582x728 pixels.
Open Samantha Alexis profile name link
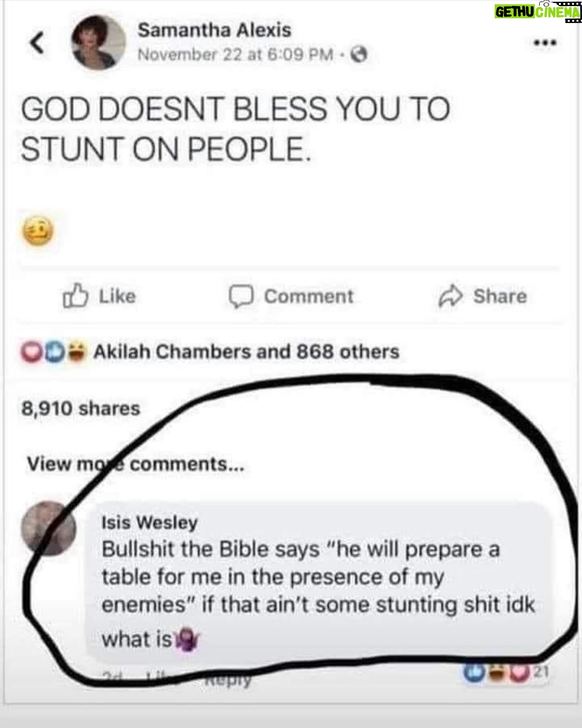coord(214,30)
